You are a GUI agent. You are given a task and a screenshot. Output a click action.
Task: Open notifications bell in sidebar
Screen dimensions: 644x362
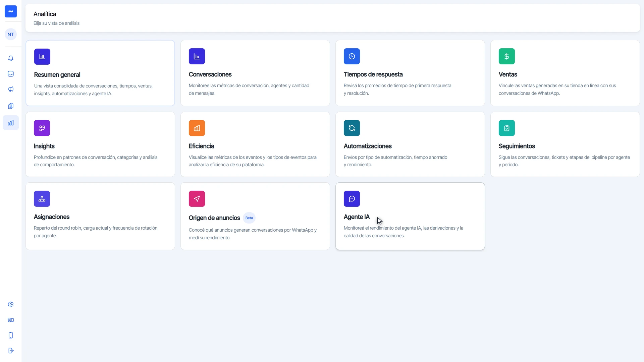[x=11, y=58]
